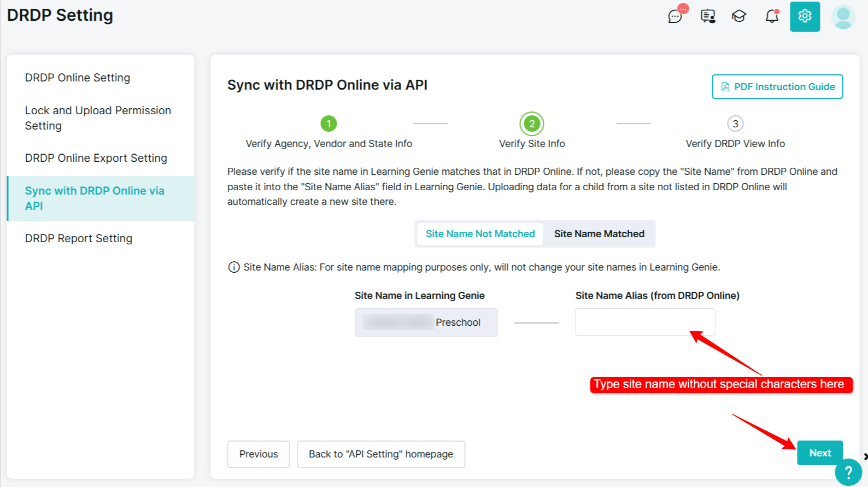Click the Previous button
Image resolution: width=868 pixels, height=487 pixels.
[259, 454]
